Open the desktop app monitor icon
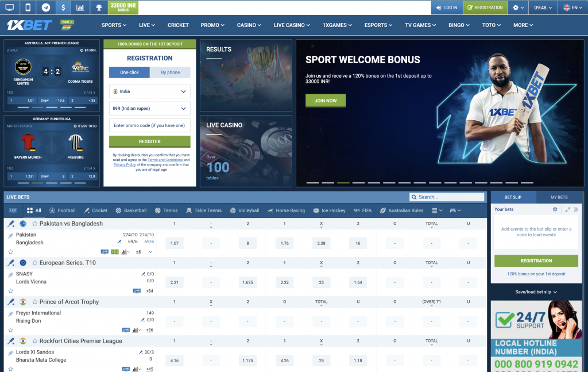The image size is (588, 372). pos(10,7)
